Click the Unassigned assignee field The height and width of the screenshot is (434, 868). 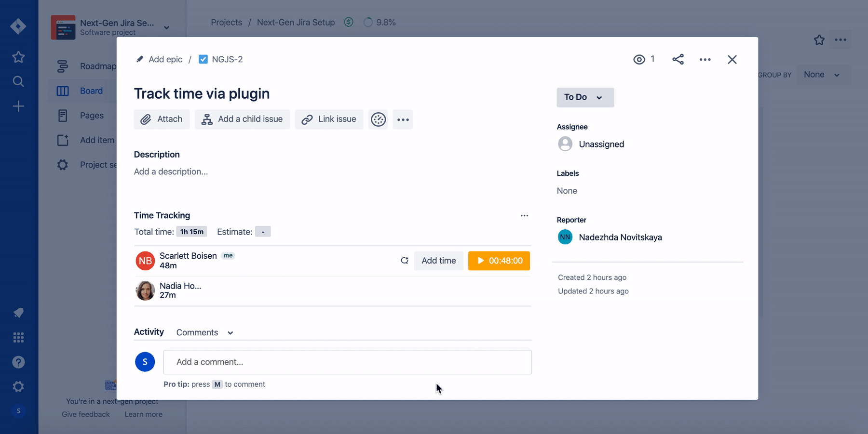pos(601,144)
